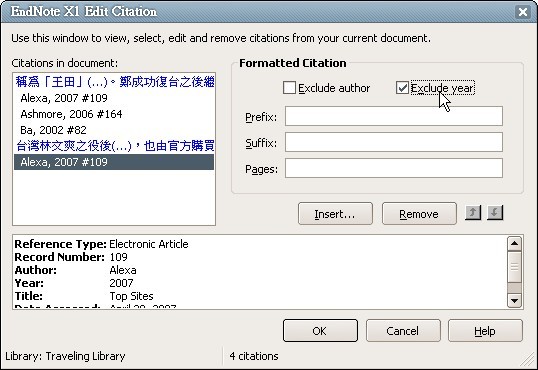
Task: Click the Title value Top Sites
Action: tap(131, 296)
